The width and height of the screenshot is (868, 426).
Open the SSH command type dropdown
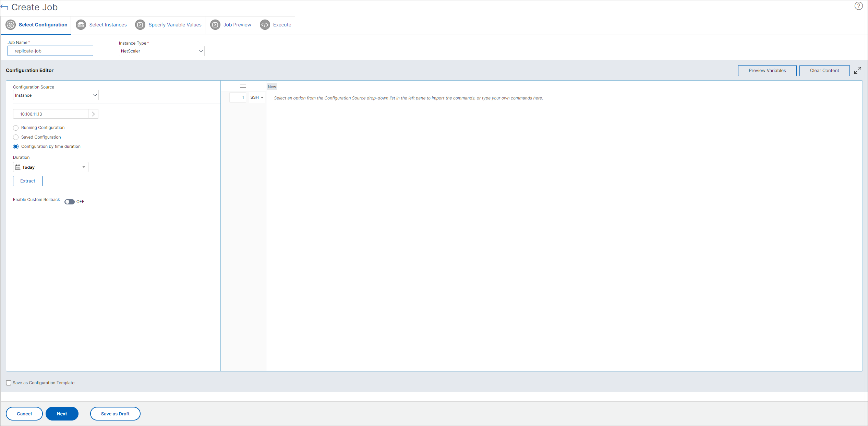tap(257, 97)
